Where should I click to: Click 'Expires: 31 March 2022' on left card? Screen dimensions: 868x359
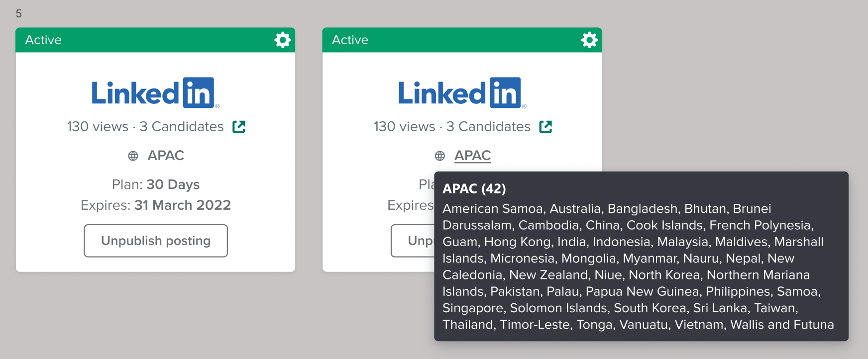click(156, 205)
